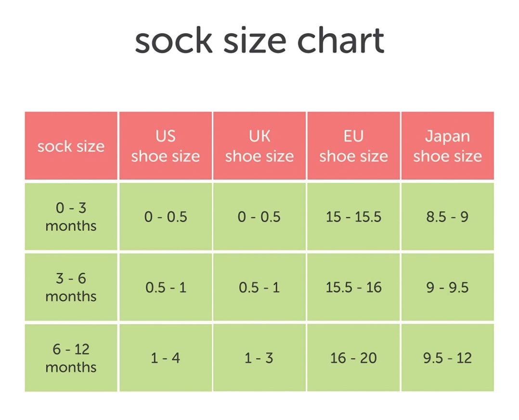Select the 'sock size' header cell
The width and height of the screenshot is (519, 420).
(x=71, y=146)
